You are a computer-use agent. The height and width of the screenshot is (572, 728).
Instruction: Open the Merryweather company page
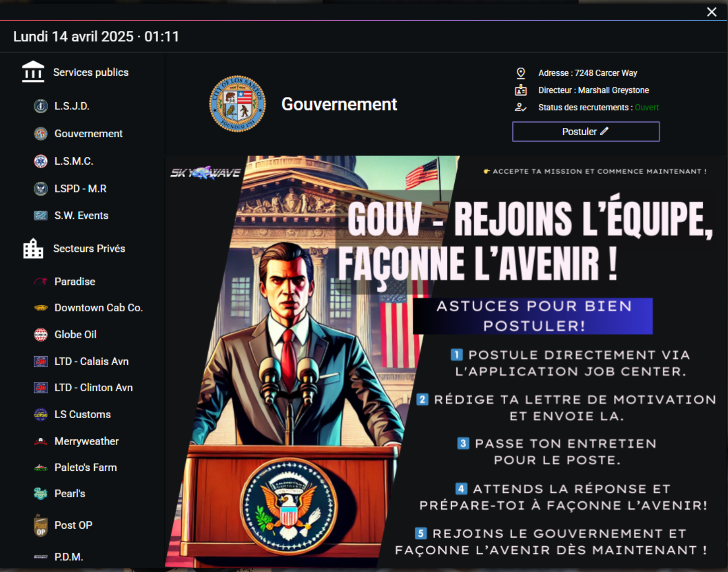(x=86, y=441)
